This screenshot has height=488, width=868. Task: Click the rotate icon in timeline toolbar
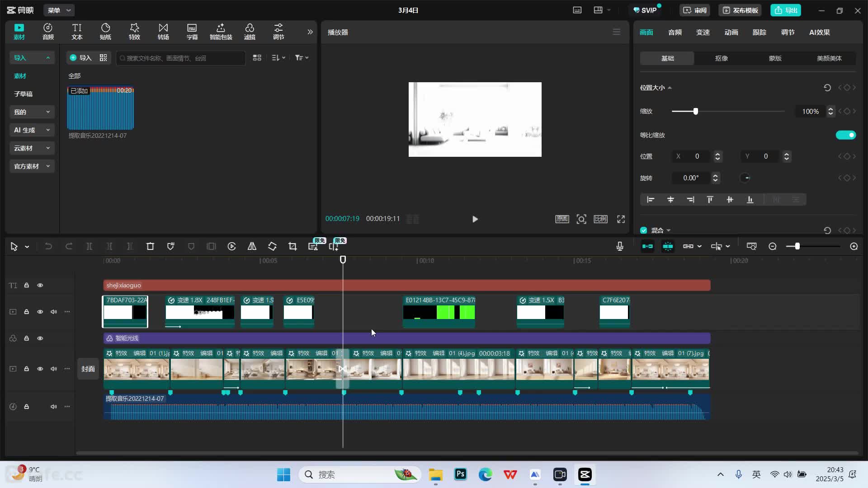(272, 246)
